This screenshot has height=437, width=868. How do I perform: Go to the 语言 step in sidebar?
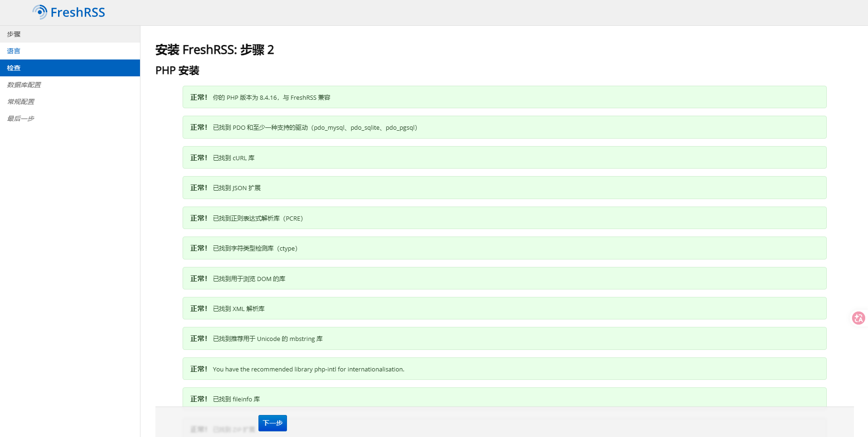[x=14, y=51]
